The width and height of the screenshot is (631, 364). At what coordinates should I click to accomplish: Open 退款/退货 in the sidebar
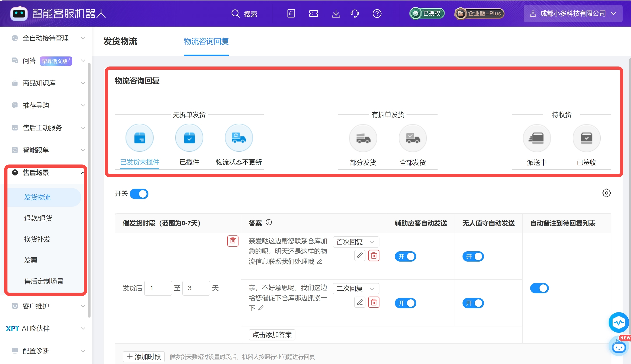38,218
